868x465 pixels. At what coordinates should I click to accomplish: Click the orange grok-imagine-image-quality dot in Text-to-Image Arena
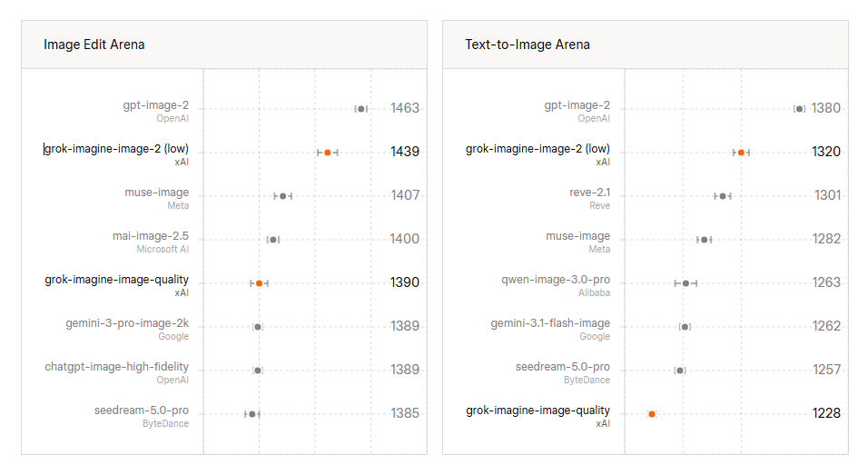[x=652, y=414]
